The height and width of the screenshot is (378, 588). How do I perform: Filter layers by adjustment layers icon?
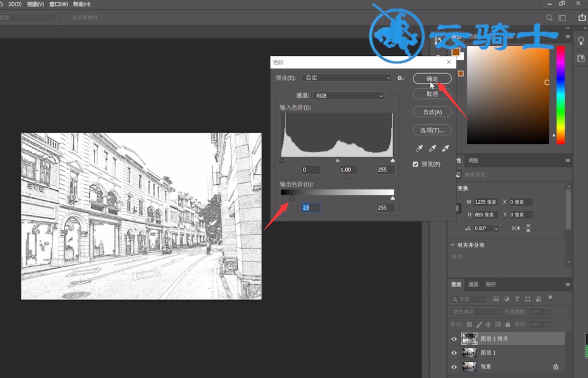point(507,299)
